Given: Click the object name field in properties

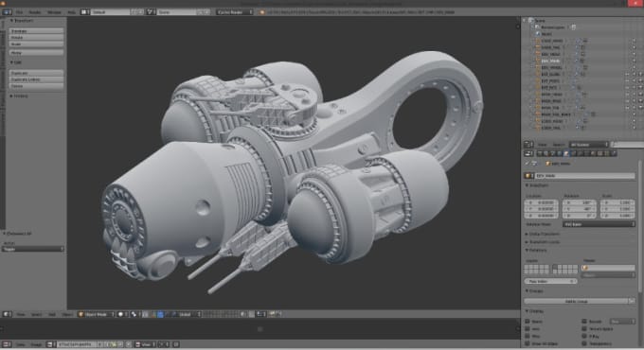Looking at the screenshot, I should [x=584, y=176].
